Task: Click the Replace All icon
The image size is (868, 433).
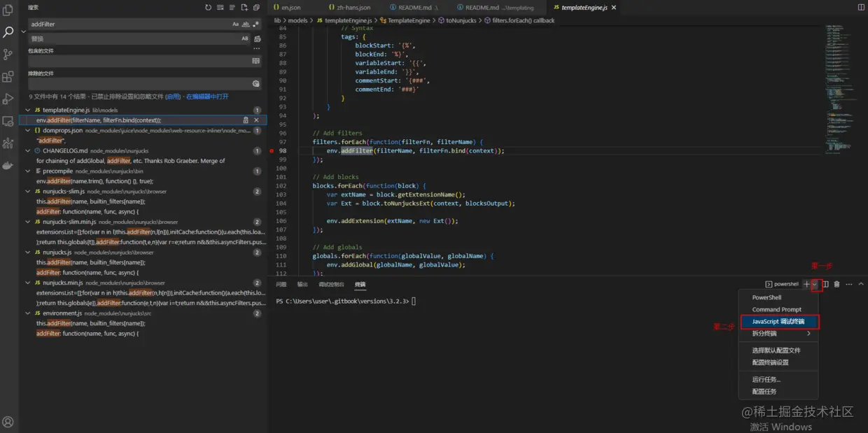Action: 257,39
